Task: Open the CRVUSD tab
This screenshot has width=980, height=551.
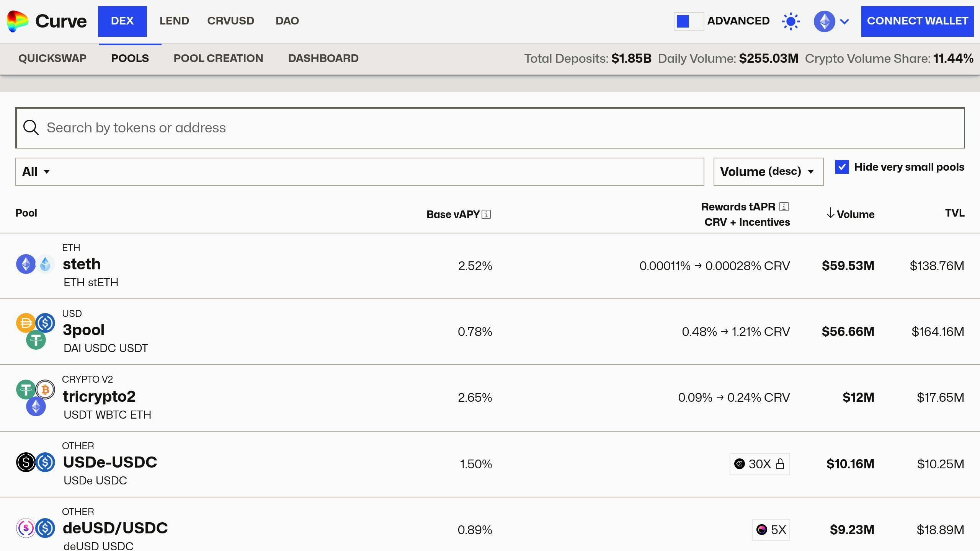Action: tap(231, 21)
